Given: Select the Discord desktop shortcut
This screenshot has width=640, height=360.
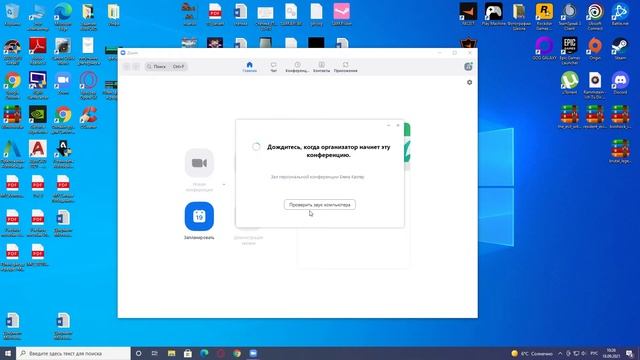Looking at the screenshot, I should (620, 83).
